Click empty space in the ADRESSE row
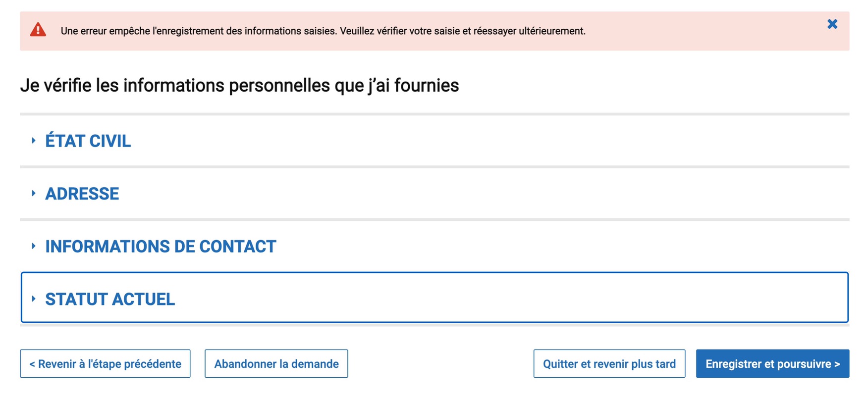Image resolution: width=868 pixels, height=402 pixels. tap(495, 194)
